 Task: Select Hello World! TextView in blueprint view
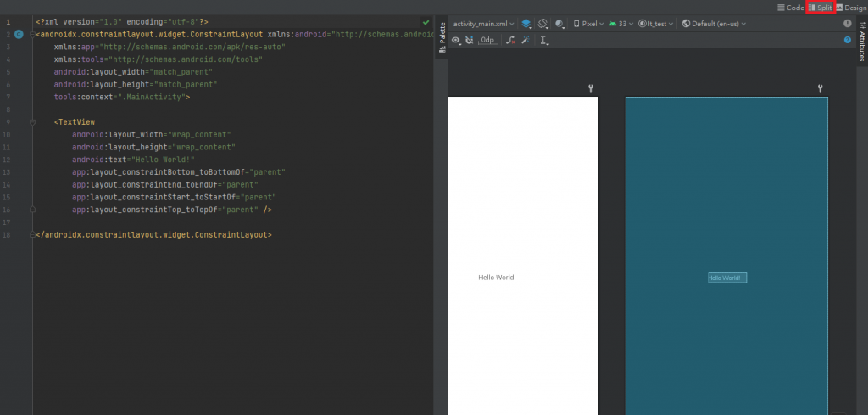click(x=727, y=278)
